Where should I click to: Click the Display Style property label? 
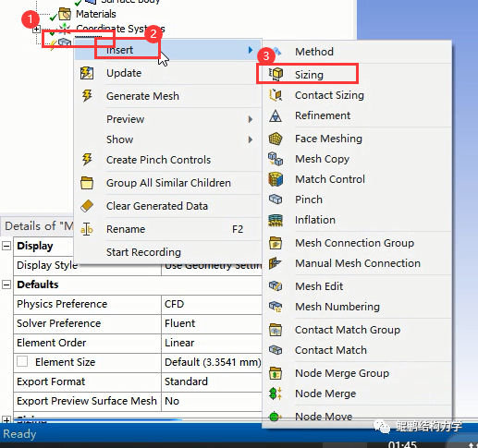point(47,265)
